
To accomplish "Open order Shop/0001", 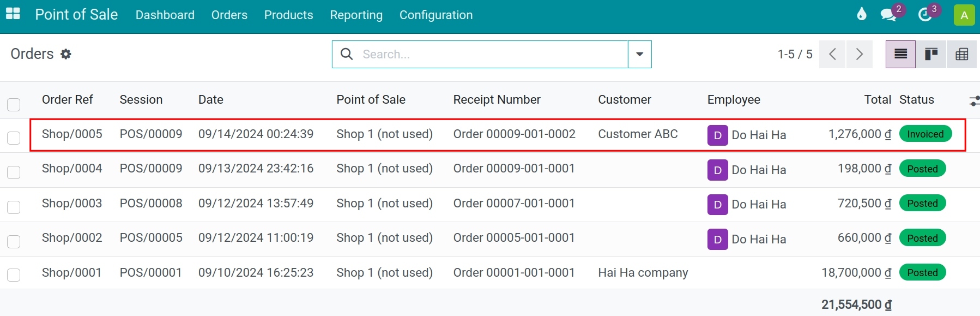I will 72,273.
